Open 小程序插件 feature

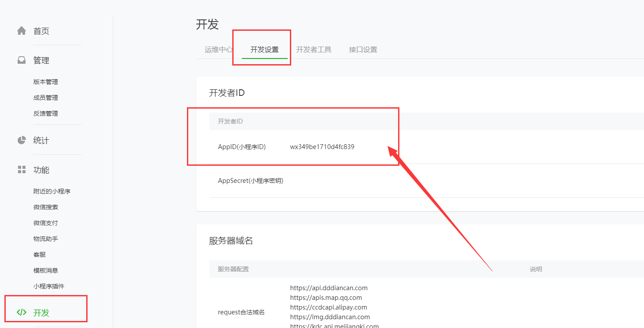click(49, 286)
